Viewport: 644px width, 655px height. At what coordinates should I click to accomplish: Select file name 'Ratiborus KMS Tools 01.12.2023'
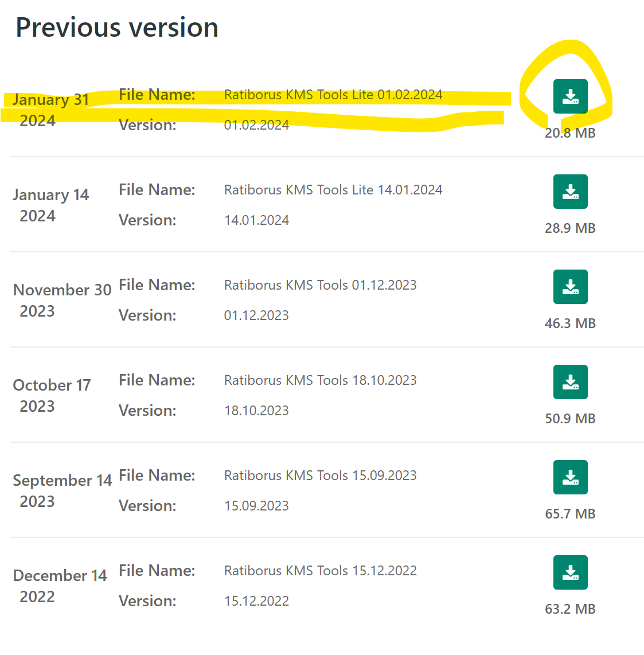[x=321, y=285]
